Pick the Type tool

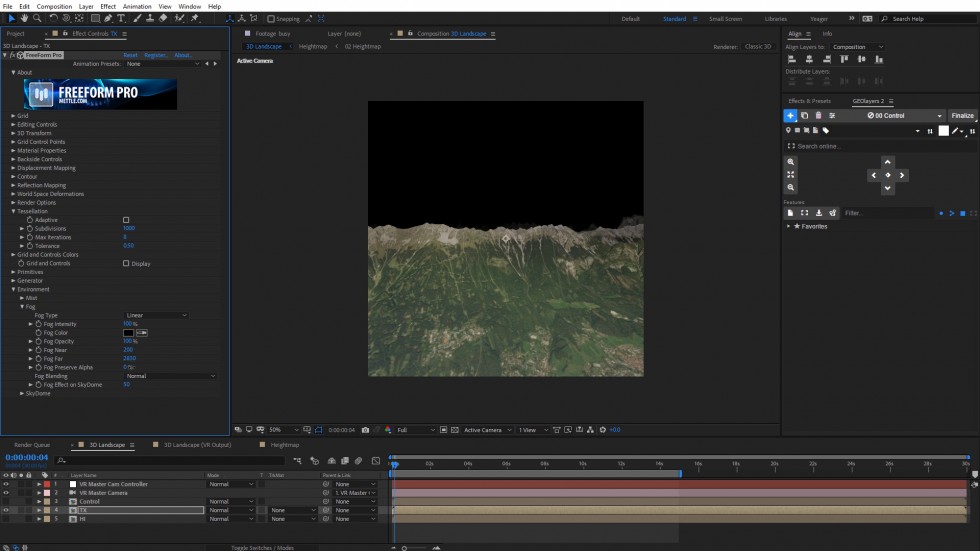point(122,18)
